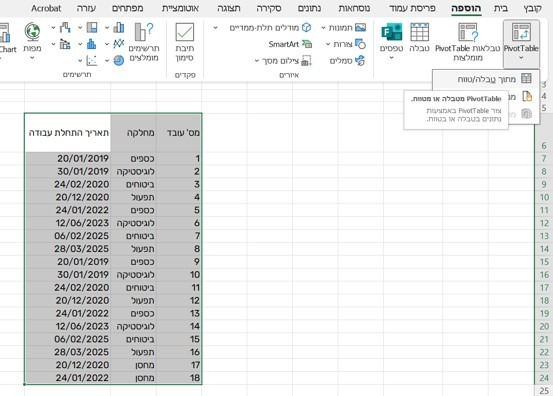Click date cell 12/06/2023 for employee 6
Screen dimensions: 553x396
click(68, 223)
